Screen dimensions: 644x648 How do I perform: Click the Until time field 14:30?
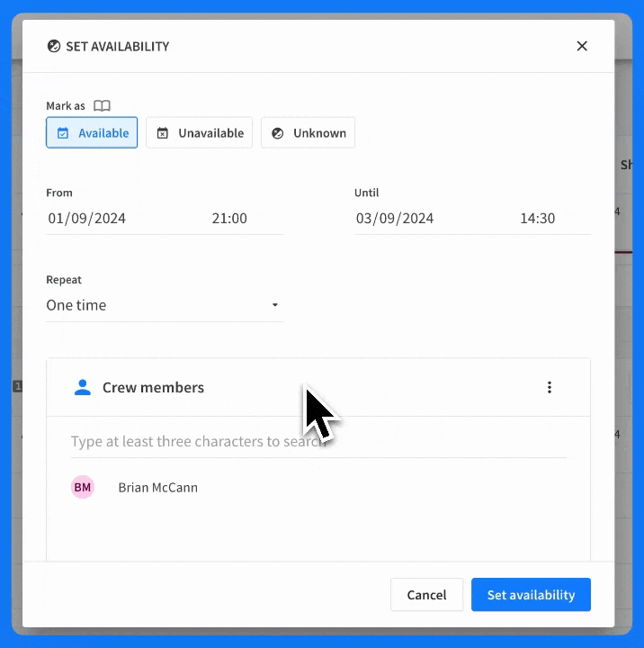pos(537,218)
